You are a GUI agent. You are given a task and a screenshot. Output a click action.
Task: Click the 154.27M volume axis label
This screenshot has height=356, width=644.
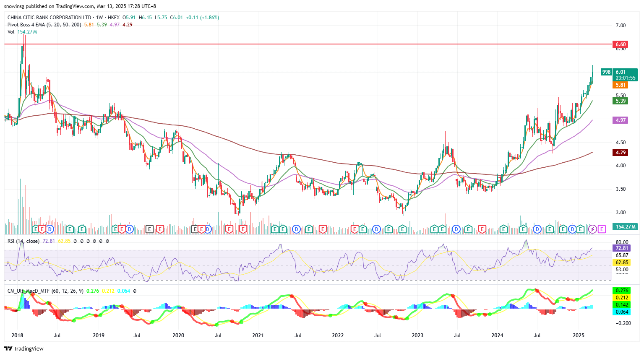click(x=625, y=226)
